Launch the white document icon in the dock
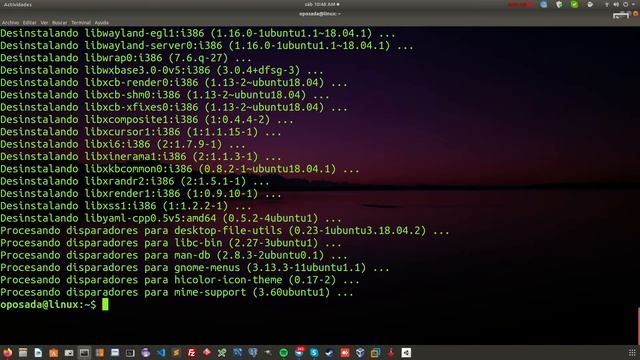The height and width of the screenshot is (360, 640). 38,353
